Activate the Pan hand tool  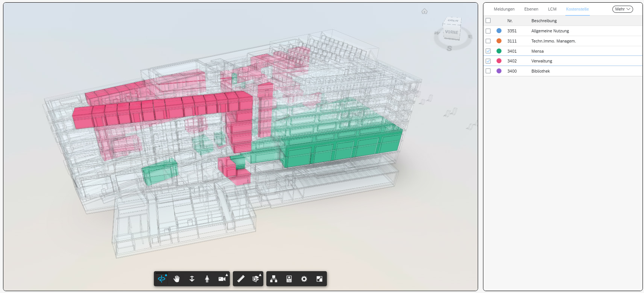pyautogui.click(x=176, y=279)
